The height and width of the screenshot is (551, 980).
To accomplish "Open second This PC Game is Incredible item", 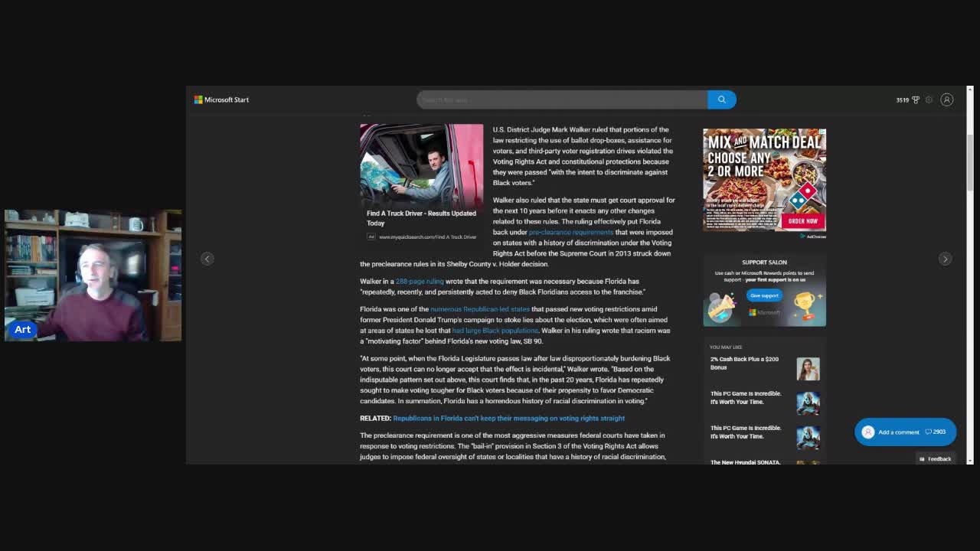I will click(746, 432).
